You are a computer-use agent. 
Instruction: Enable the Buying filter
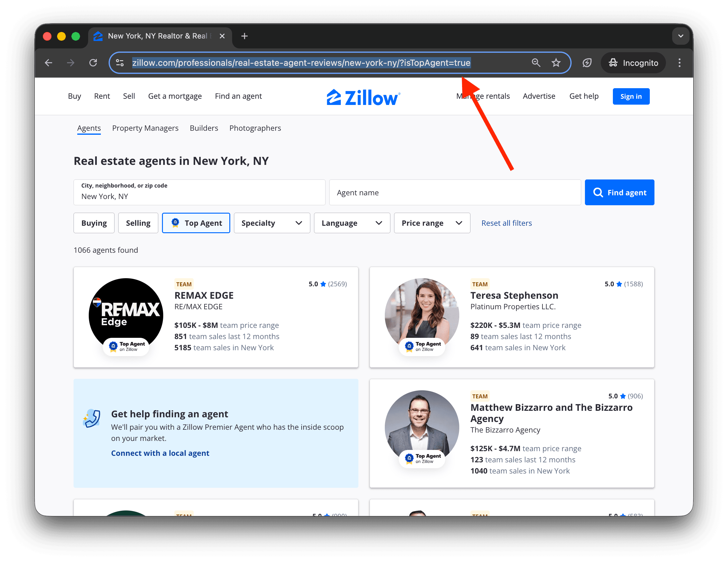94,223
